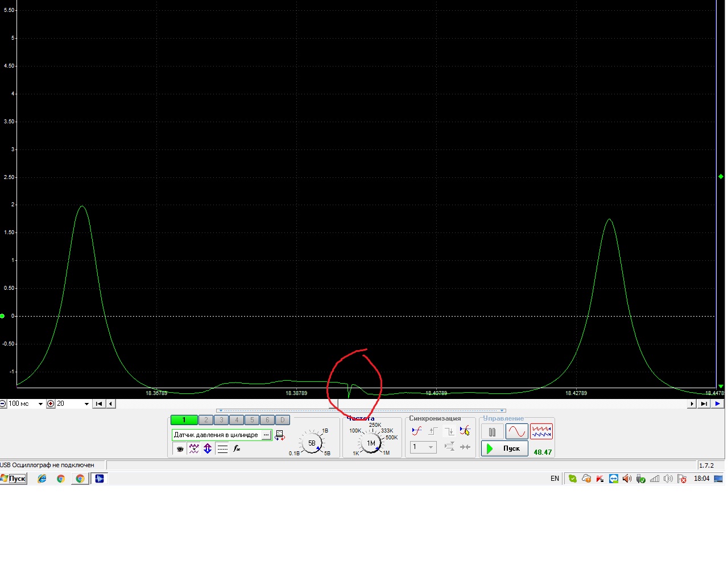Screen dimensions: 728x582
Task: Open the zoom value 20 dropdown
Action: tap(86, 404)
